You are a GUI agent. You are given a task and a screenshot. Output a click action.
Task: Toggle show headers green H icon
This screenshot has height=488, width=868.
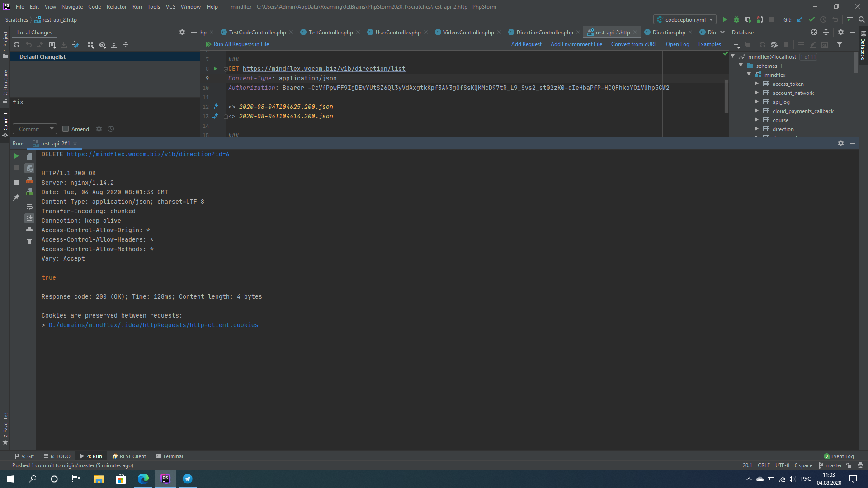29,192
